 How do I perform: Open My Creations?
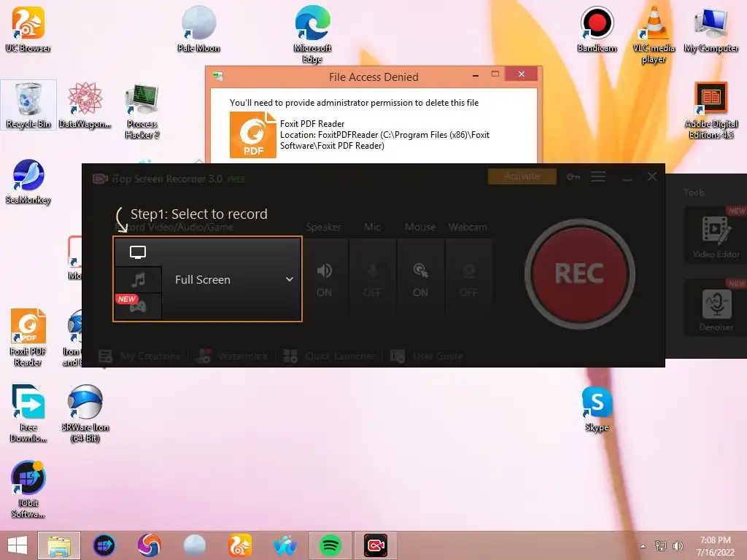(x=139, y=356)
